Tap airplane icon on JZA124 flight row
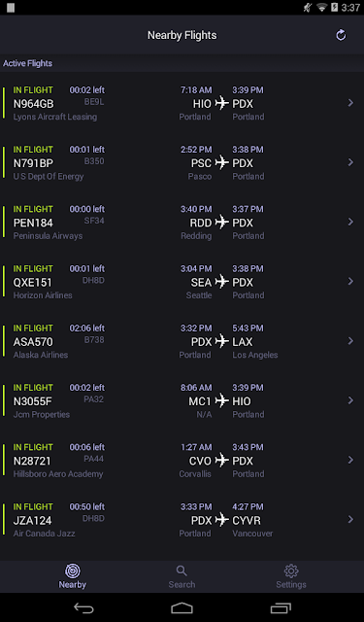 (222, 520)
